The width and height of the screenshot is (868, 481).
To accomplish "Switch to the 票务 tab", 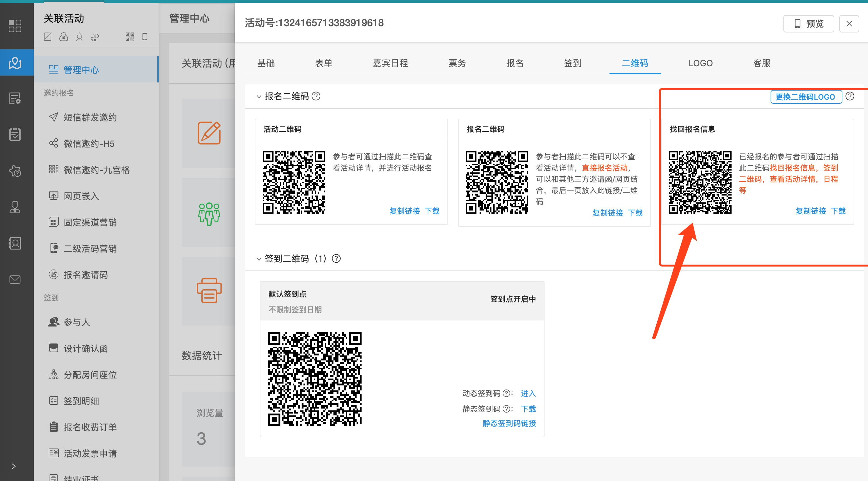I will click(457, 63).
